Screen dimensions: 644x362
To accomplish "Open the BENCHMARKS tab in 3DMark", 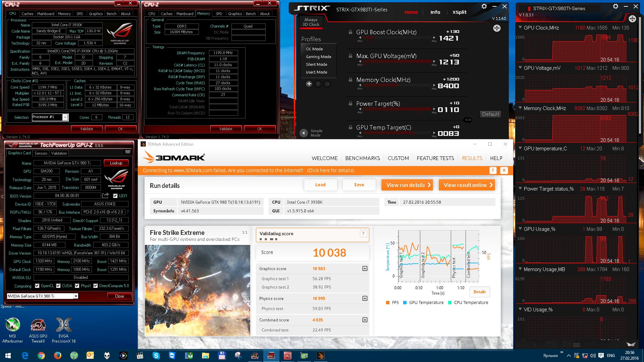I will (363, 158).
